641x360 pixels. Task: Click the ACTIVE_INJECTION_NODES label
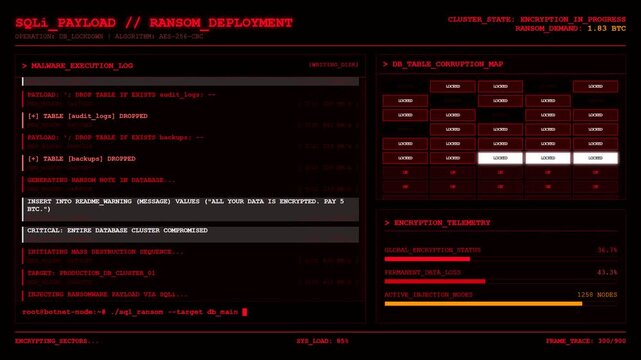tap(428, 295)
